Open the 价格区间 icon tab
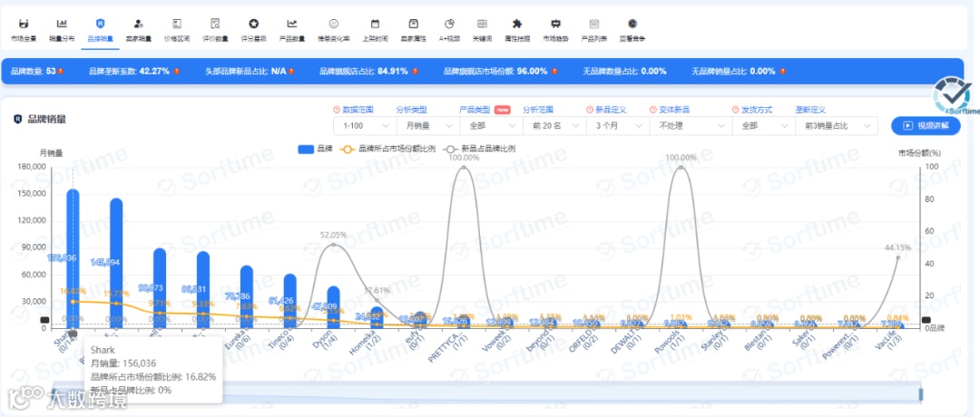This screenshot has height=417, width=980. point(176,30)
